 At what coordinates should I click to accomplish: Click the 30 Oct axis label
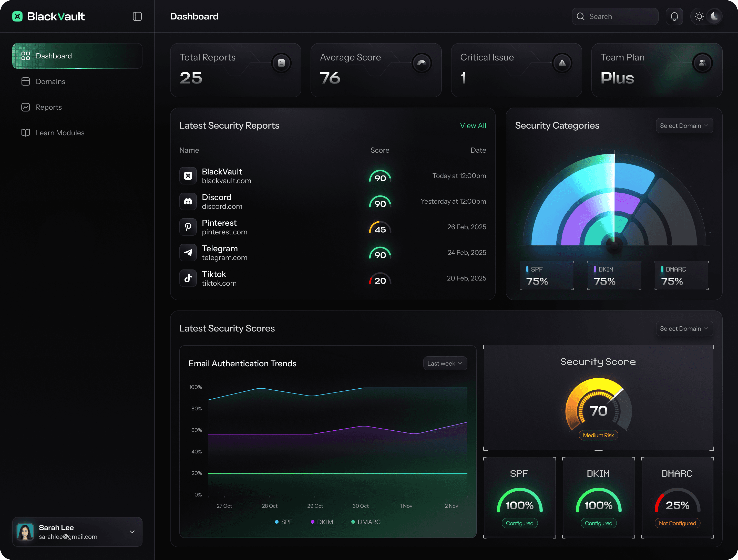coord(361,506)
